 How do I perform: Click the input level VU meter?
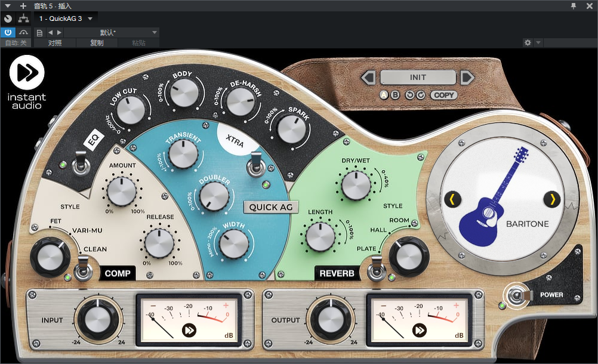click(189, 320)
